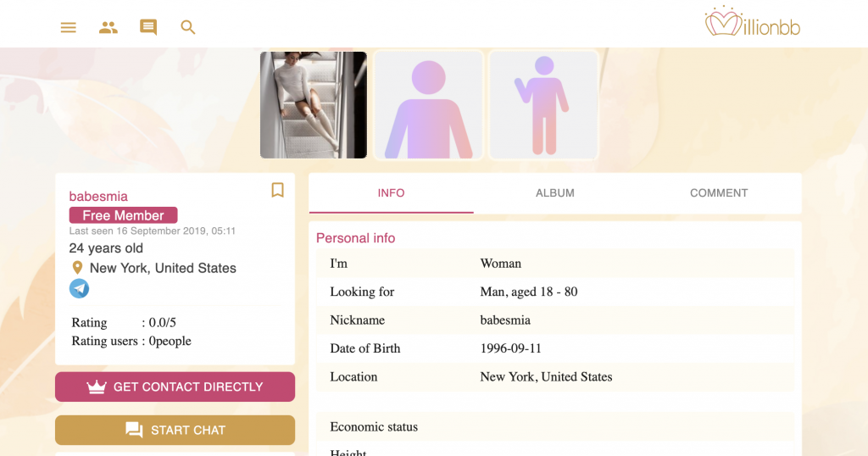Click 'New York, United States' beside pin
This screenshot has height=456, width=868.
click(x=163, y=268)
